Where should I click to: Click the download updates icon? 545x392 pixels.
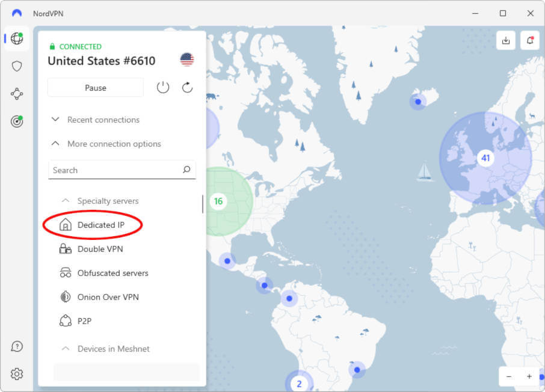coord(506,40)
